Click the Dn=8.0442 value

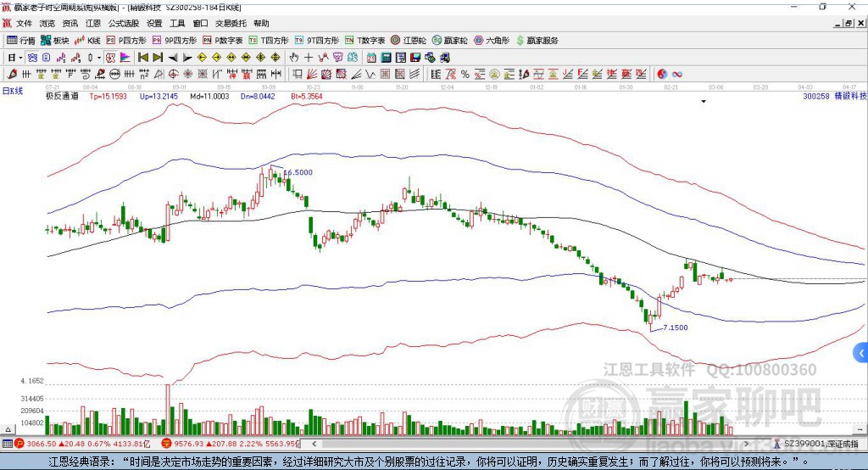[x=258, y=96]
